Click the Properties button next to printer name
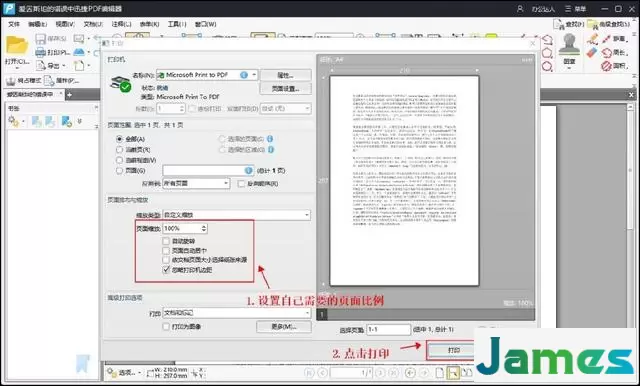The height and width of the screenshot is (386, 640). coord(285,75)
